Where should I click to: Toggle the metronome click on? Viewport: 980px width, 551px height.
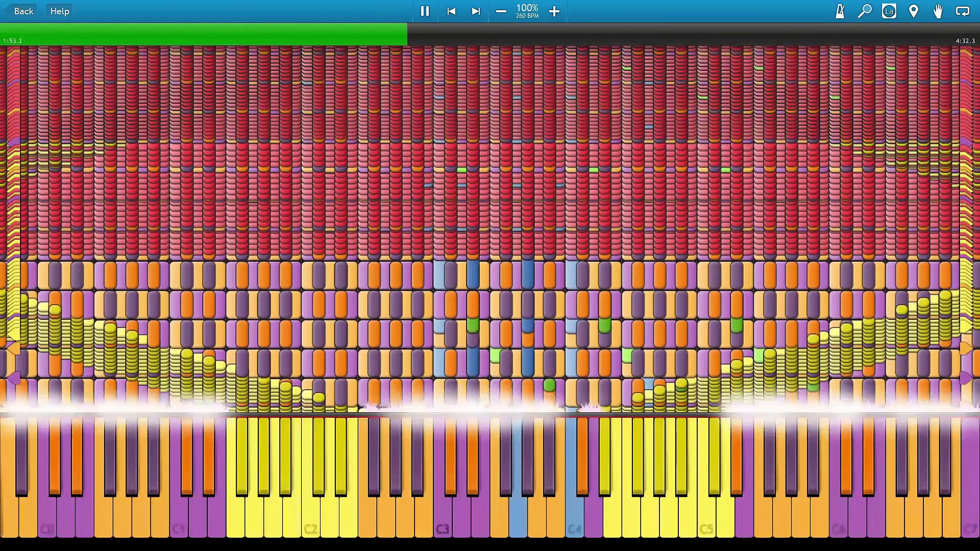click(840, 11)
